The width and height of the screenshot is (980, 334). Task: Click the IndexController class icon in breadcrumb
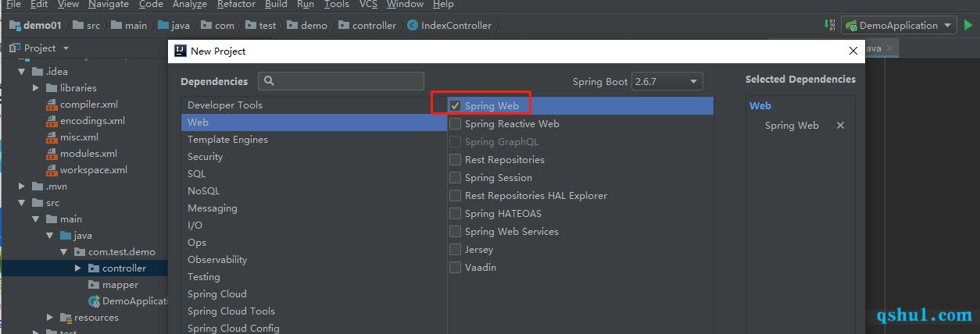click(413, 26)
